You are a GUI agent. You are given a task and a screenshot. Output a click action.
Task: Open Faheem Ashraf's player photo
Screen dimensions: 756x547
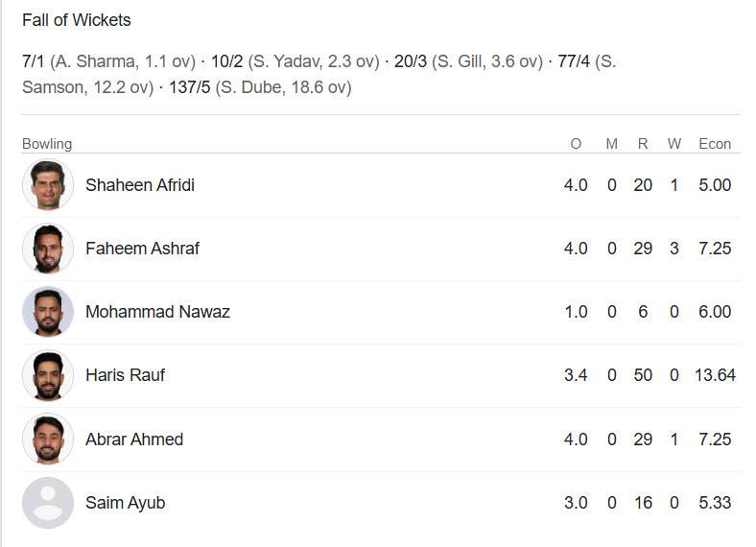[48, 249]
